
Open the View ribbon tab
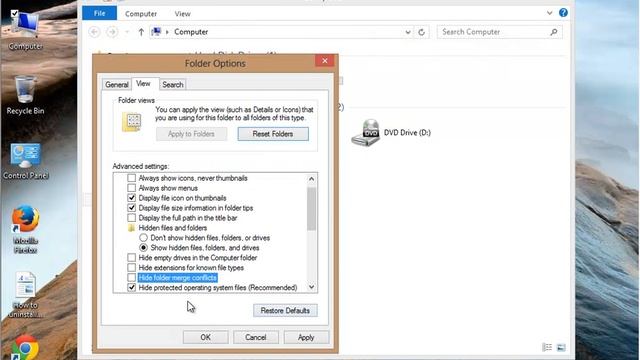pos(182,13)
